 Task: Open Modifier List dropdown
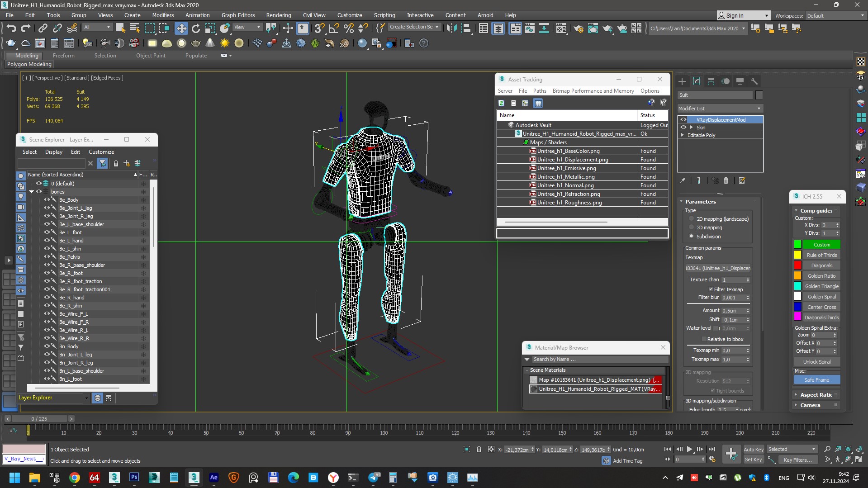[720, 109]
